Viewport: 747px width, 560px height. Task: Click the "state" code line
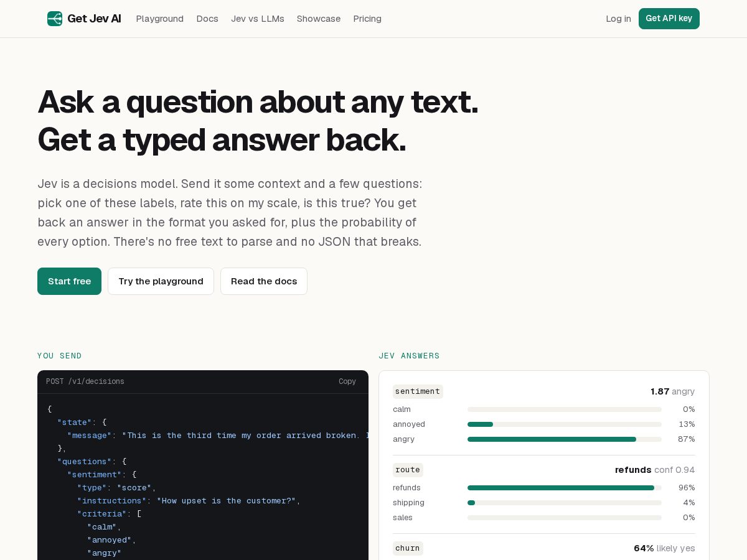click(82, 422)
